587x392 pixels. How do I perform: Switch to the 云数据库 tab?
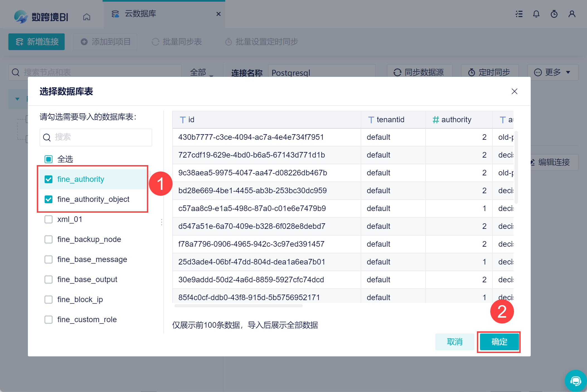click(x=140, y=14)
